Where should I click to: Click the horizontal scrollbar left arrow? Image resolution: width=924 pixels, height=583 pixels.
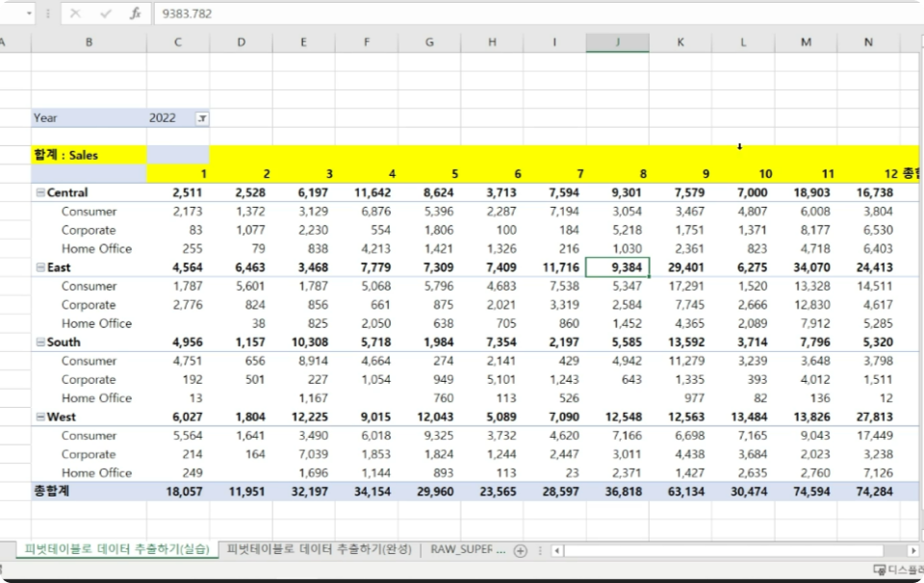pyautogui.click(x=557, y=550)
